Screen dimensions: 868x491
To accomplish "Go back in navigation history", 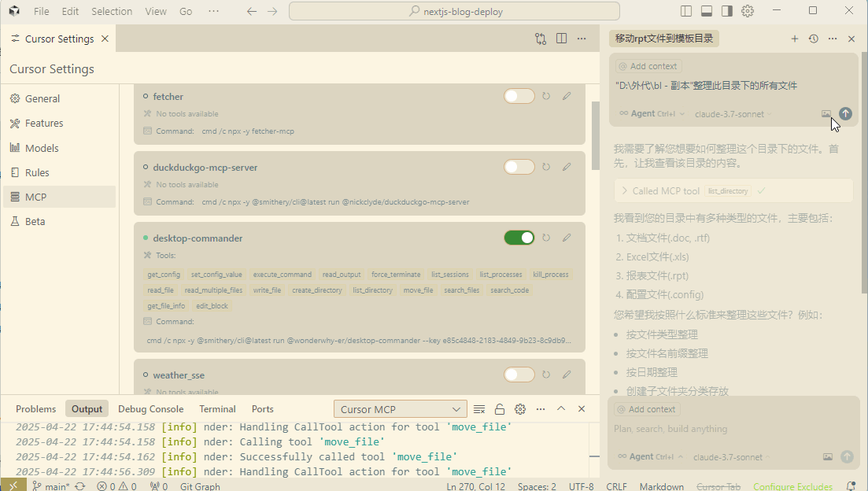I will click(251, 11).
